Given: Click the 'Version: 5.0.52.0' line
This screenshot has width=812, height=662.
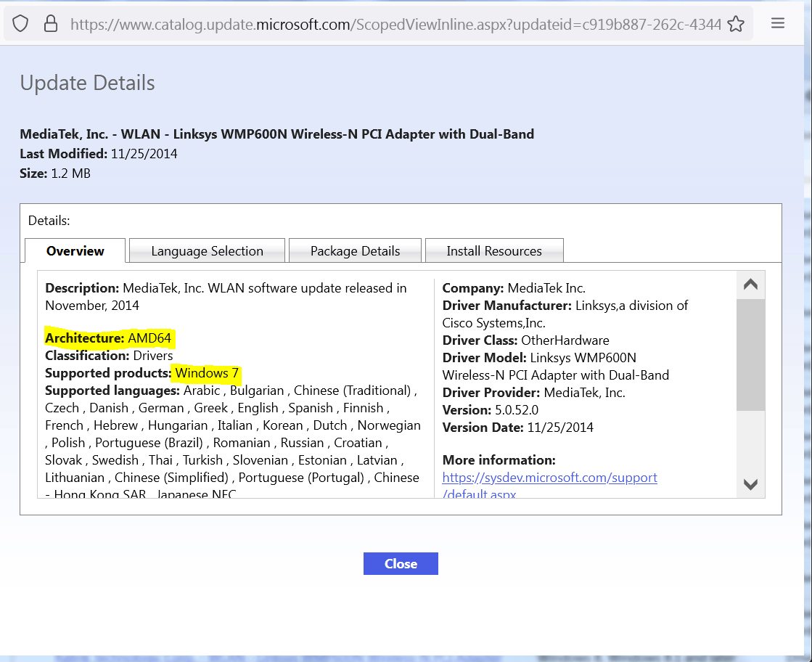Looking at the screenshot, I should [x=491, y=409].
